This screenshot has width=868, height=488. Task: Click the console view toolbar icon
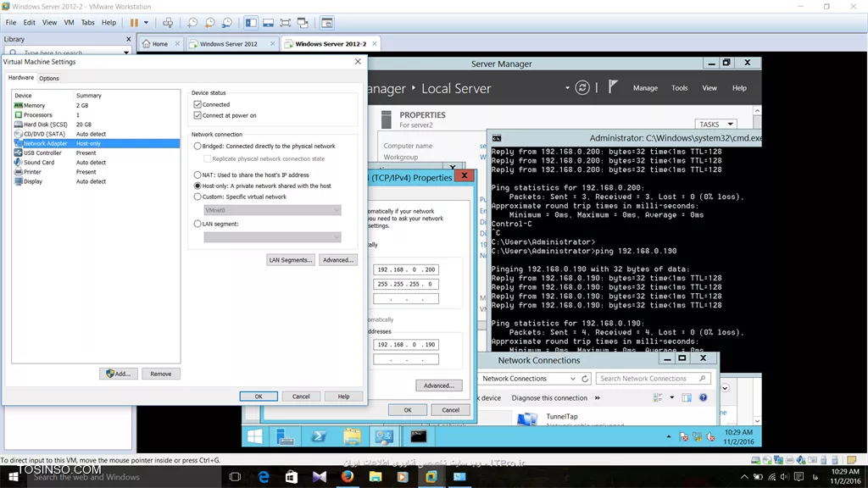(327, 23)
